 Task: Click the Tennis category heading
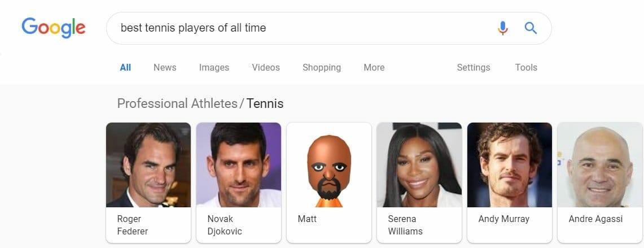click(x=265, y=103)
